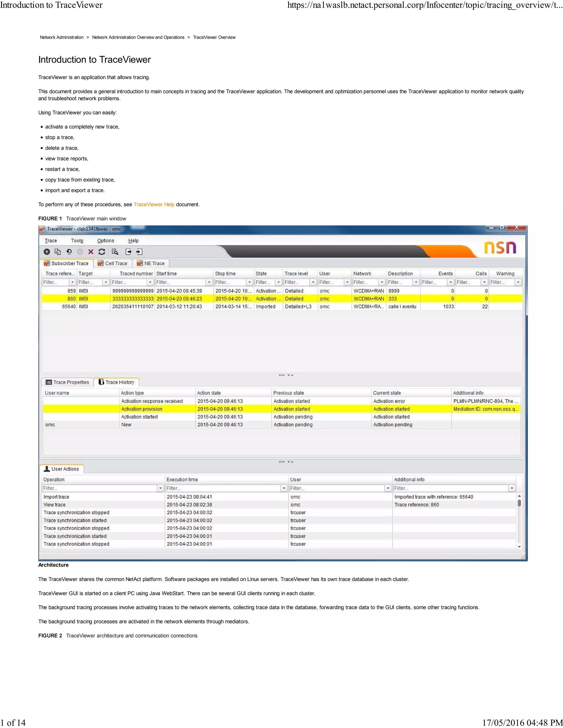Click the Network Administration breadcrumb link
Screen dimensions: 563x728
coord(62,37)
